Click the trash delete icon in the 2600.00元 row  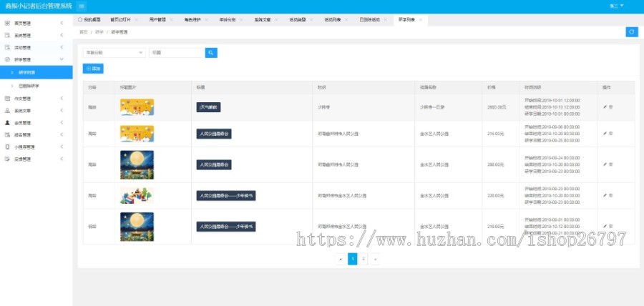pyautogui.click(x=611, y=107)
